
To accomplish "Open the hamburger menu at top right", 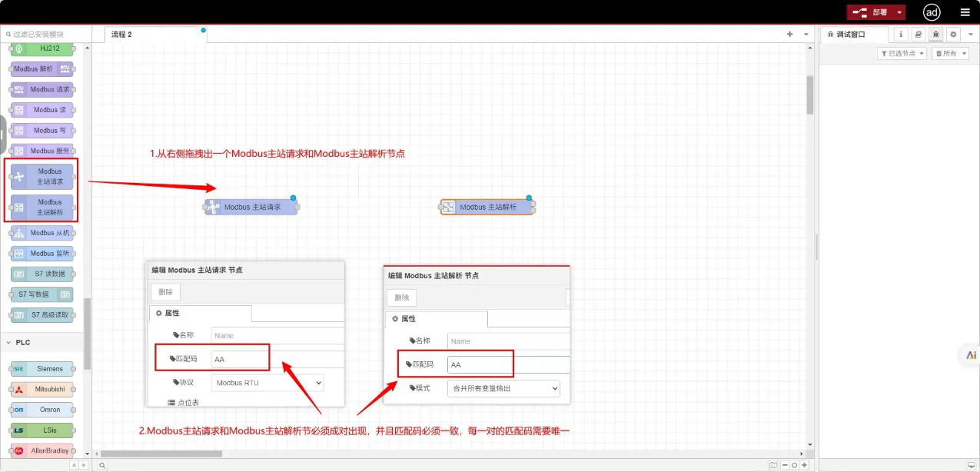I will click(x=965, y=12).
